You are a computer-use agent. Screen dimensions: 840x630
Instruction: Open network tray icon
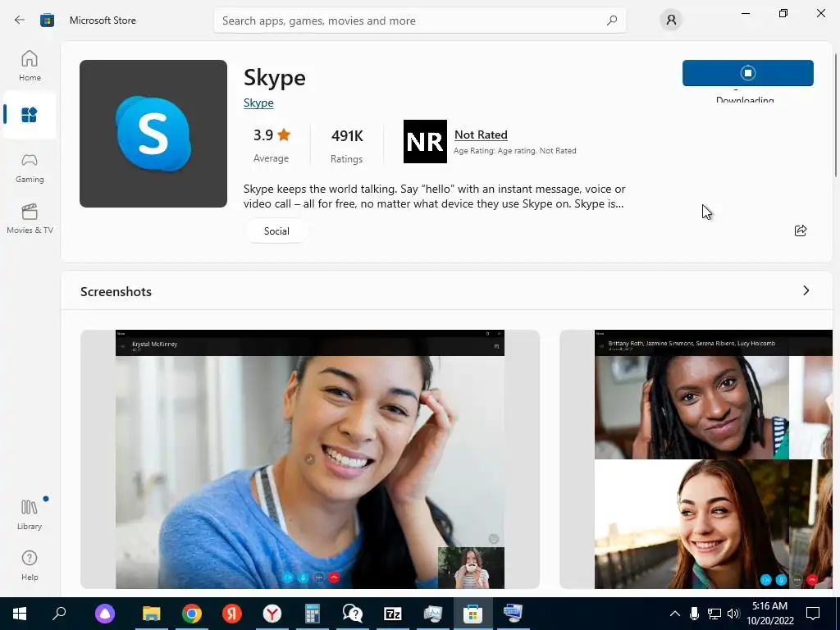point(714,614)
